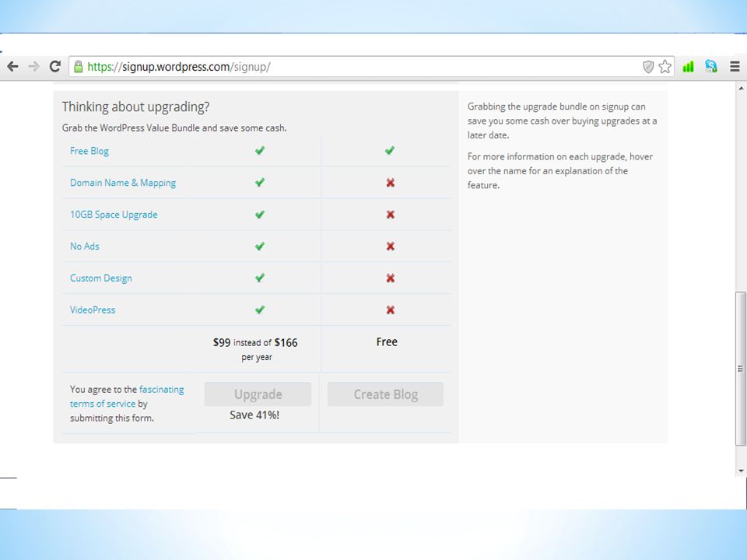Open the Free Blog feature link
Viewport: 747px width, 560px height.
pos(89,151)
